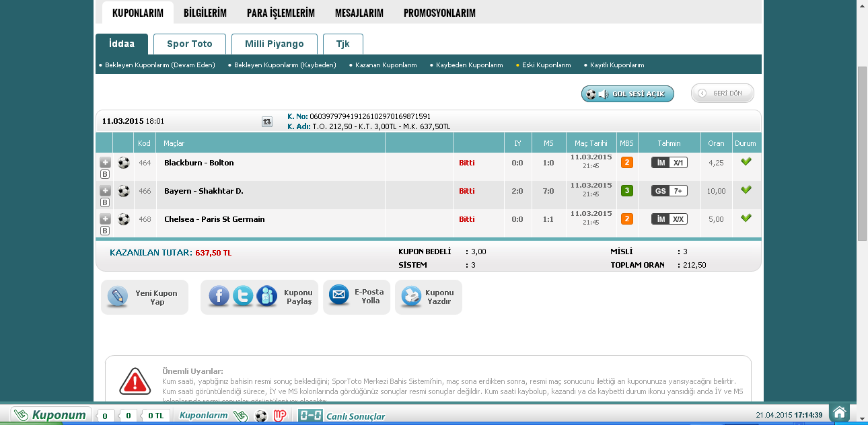Click the B icon under Chelsea - Paris St Germain row

pos(105,231)
